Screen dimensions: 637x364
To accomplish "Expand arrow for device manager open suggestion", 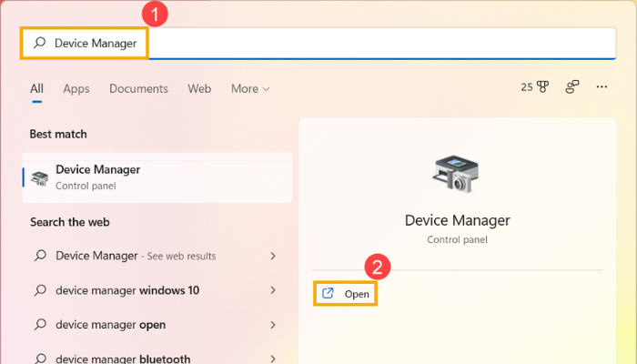I will [x=273, y=325].
